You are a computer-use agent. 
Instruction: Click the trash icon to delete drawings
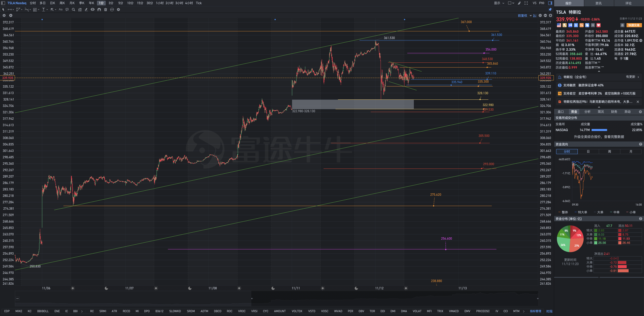pos(106,10)
